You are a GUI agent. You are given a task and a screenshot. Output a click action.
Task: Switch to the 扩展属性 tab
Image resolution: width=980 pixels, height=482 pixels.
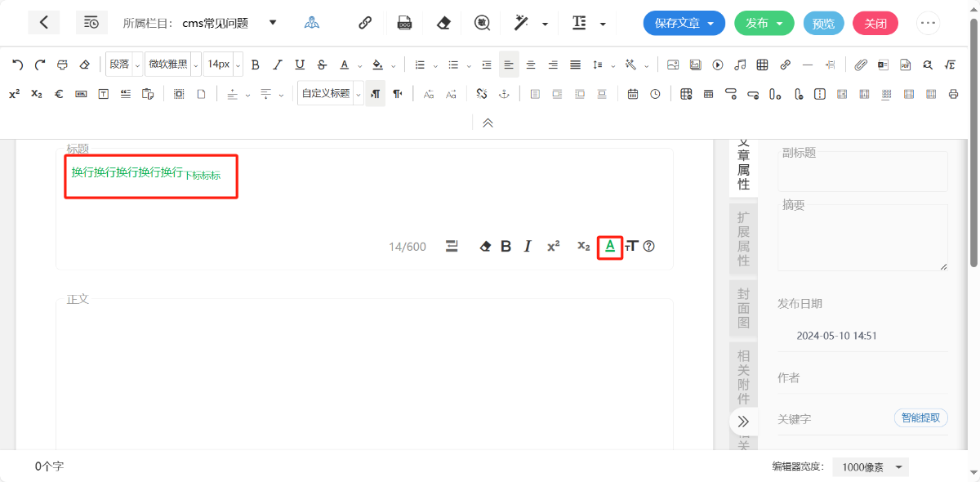pyautogui.click(x=743, y=239)
